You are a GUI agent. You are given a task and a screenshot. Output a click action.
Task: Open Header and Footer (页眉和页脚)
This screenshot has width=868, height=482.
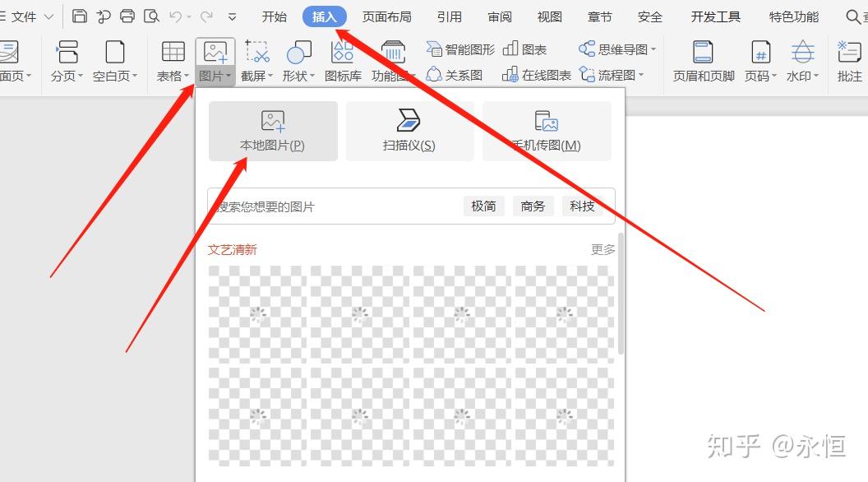click(704, 62)
